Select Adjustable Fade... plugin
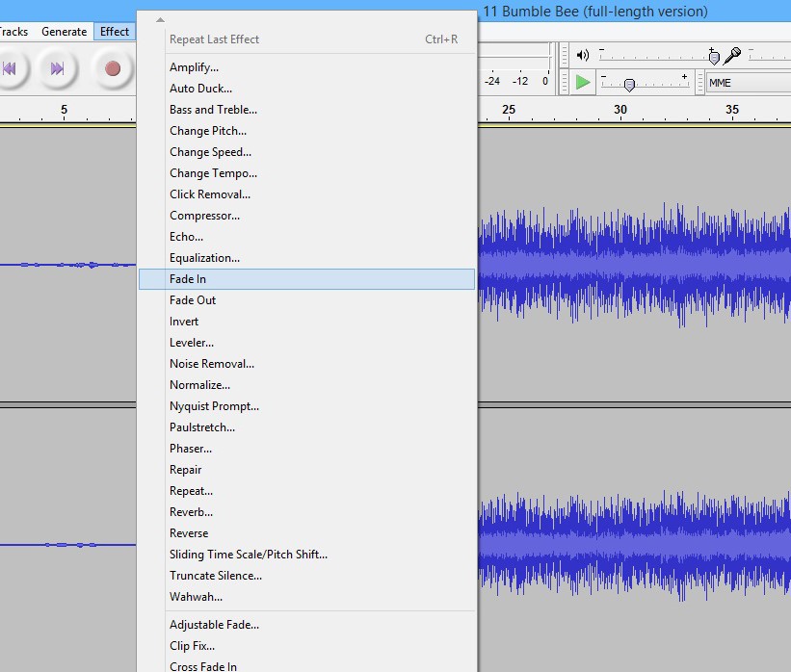 tap(214, 625)
